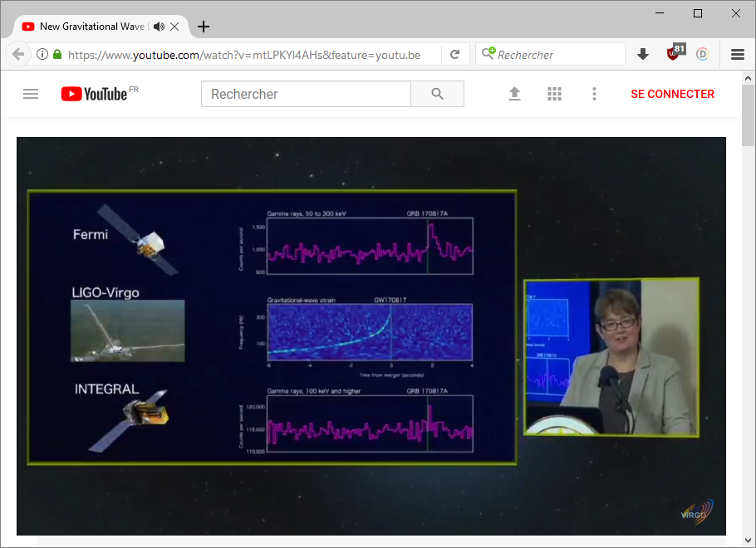
Task: Close the New Gravitational Wave tab
Action: [174, 27]
